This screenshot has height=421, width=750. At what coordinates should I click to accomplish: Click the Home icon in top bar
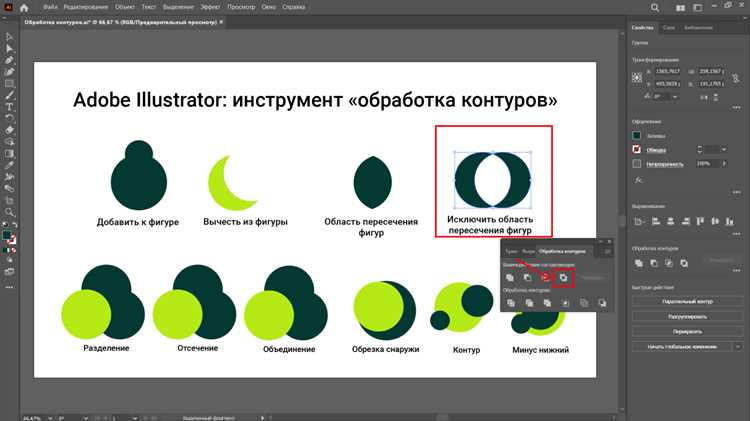point(24,7)
